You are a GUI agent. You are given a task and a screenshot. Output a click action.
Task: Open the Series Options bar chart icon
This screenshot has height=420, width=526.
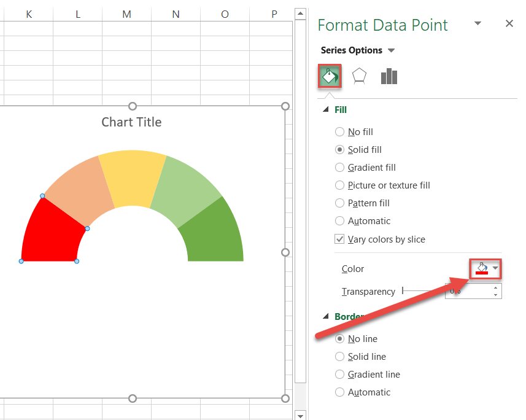tap(389, 76)
